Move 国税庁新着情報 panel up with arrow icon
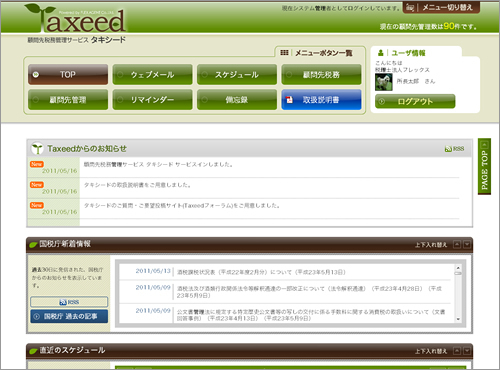 tap(457, 245)
